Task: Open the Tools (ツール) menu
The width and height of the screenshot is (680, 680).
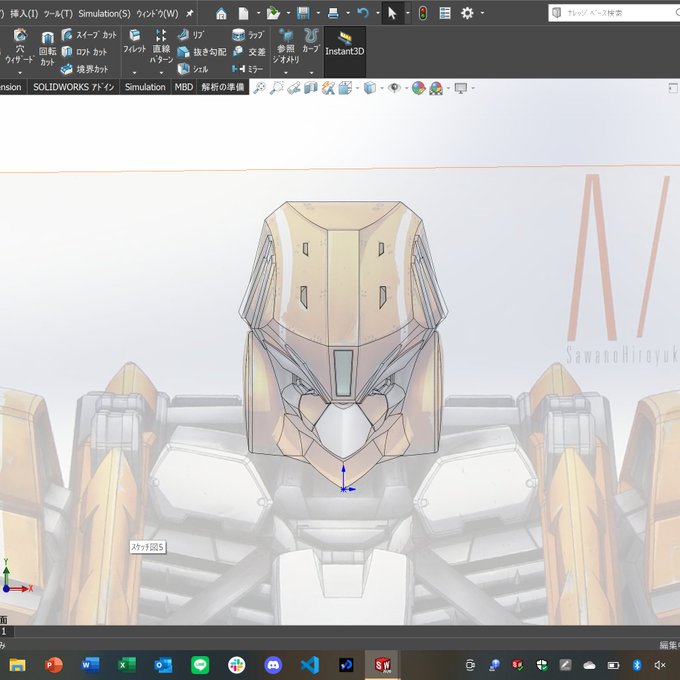Action: coord(58,13)
